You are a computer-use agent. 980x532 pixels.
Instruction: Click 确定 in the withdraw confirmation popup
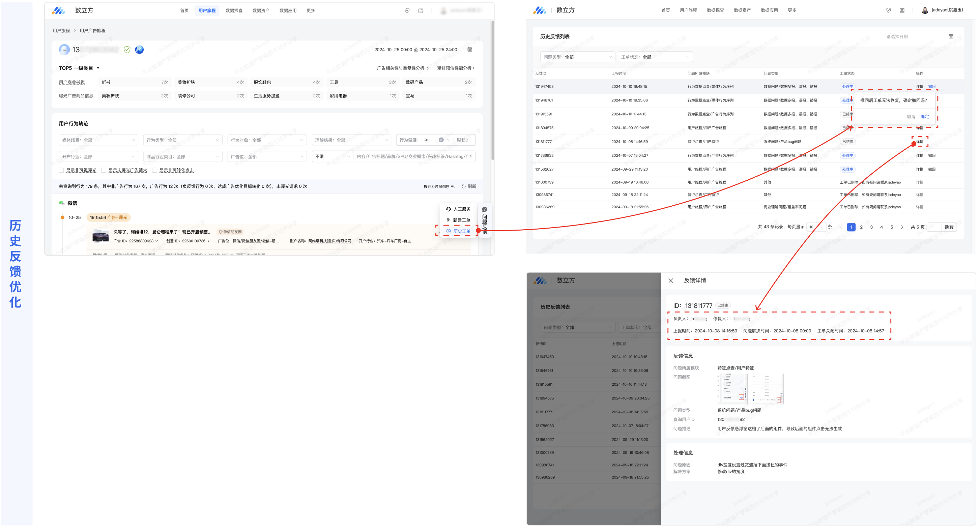(924, 117)
